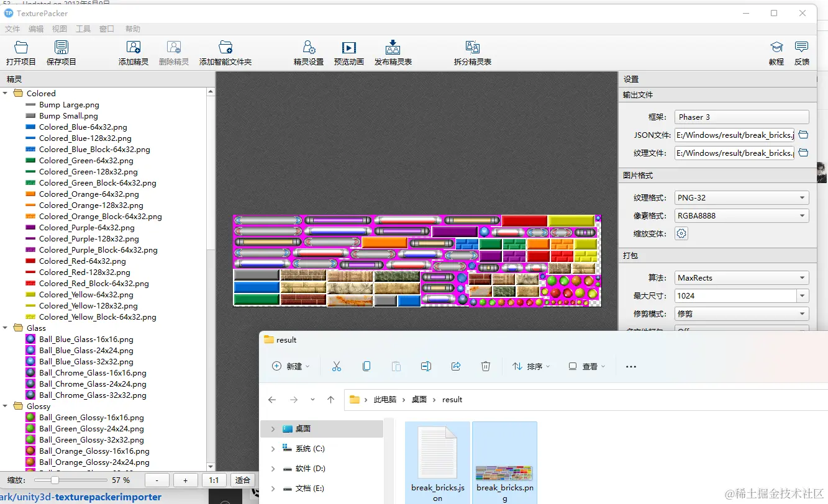Click the 缩放 zoom slider
The width and height of the screenshot is (828, 504).
coord(71,480)
